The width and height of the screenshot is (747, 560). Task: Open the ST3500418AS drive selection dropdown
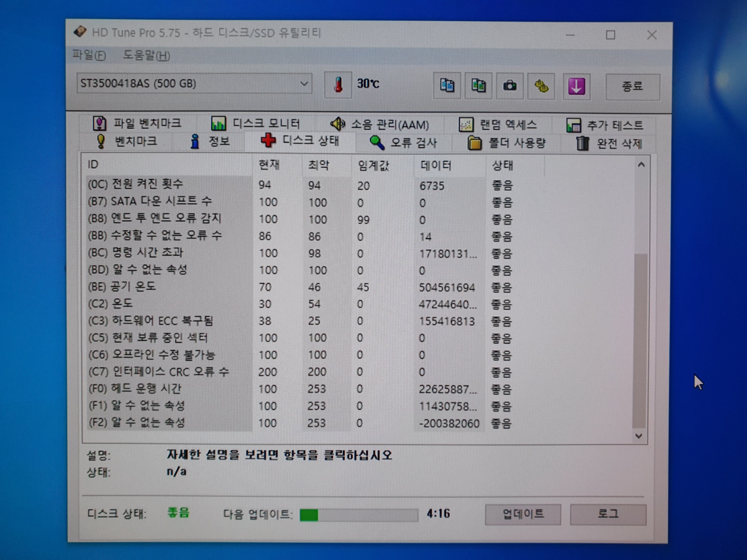194,83
